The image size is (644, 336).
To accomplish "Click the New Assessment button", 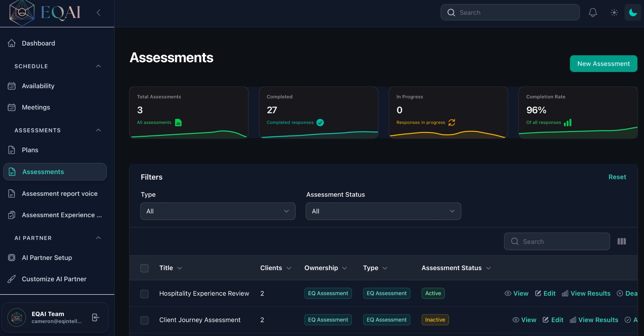I will (603, 63).
